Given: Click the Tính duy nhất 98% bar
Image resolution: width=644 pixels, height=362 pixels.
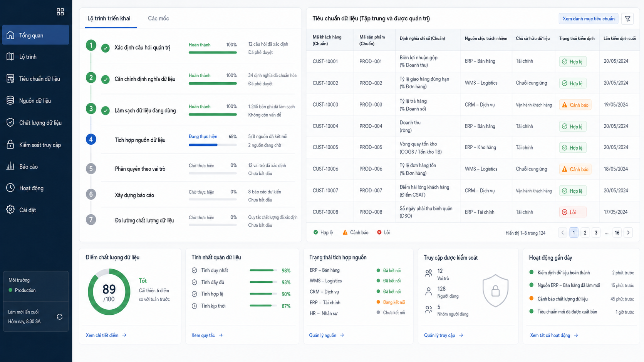Looking at the screenshot, I should pos(263,270).
